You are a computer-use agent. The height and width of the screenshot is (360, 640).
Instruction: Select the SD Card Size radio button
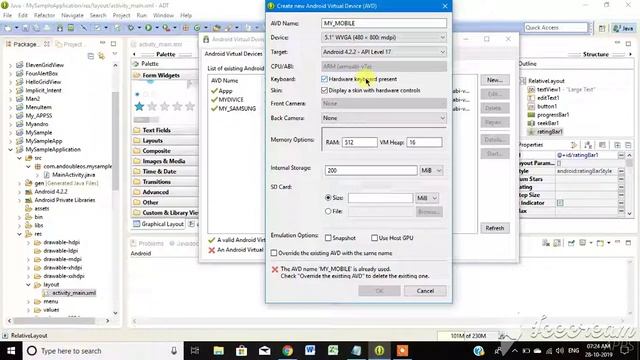click(x=328, y=198)
